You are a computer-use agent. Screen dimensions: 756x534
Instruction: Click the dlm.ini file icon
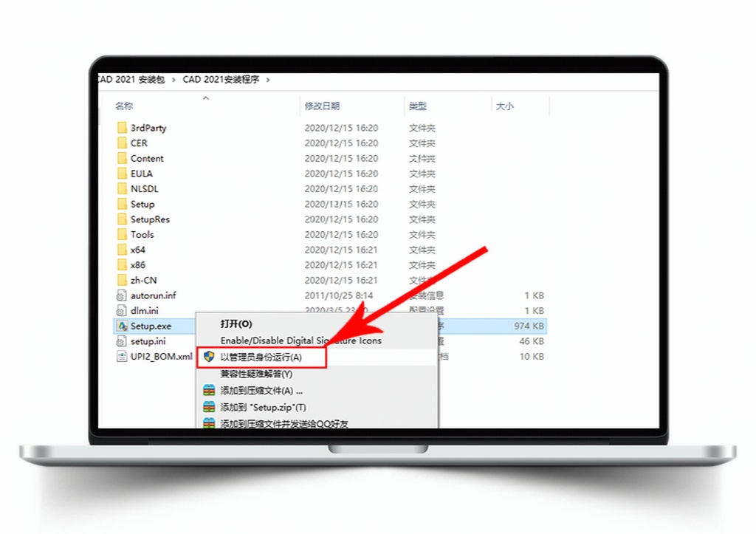[122, 311]
